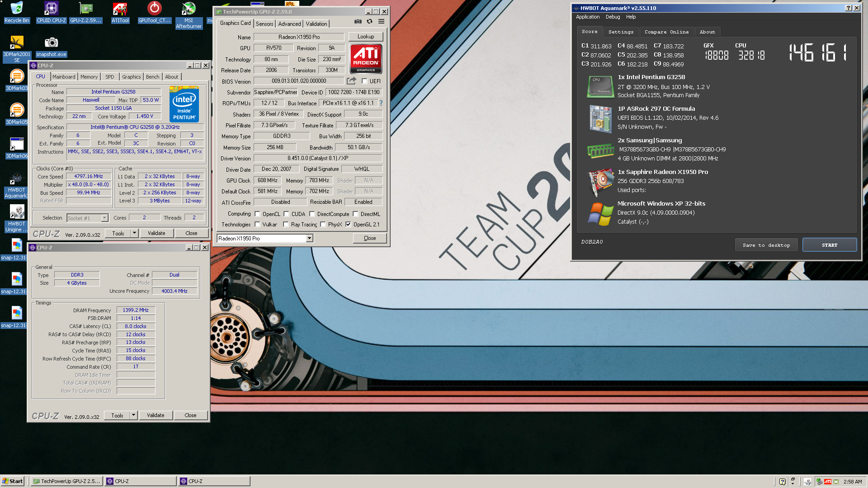Expand the Tools arrow in CPU-Z CPU window
Viewport: 868px width, 488px height.
134,233
